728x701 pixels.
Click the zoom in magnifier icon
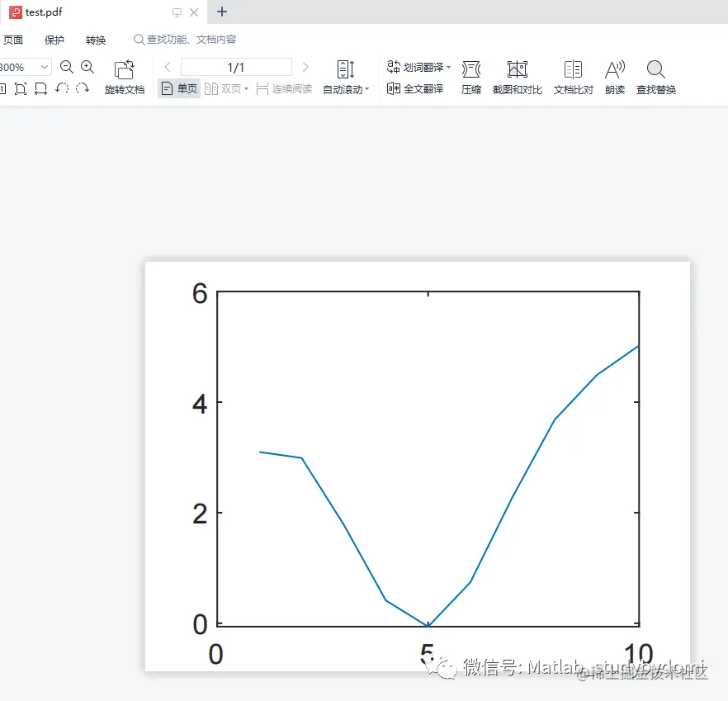click(x=87, y=67)
